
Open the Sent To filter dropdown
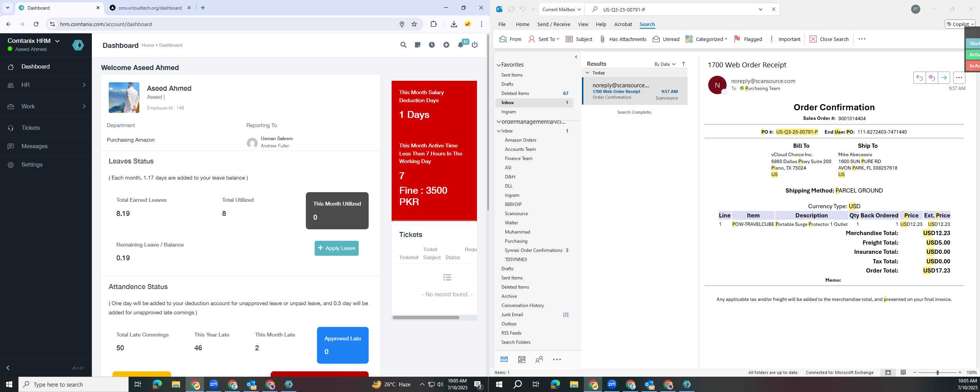544,39
